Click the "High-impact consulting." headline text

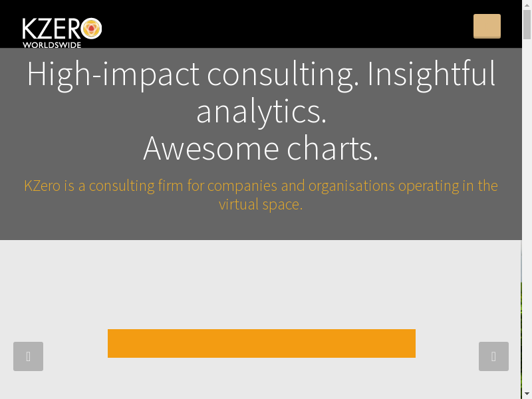tap(193, 74)
